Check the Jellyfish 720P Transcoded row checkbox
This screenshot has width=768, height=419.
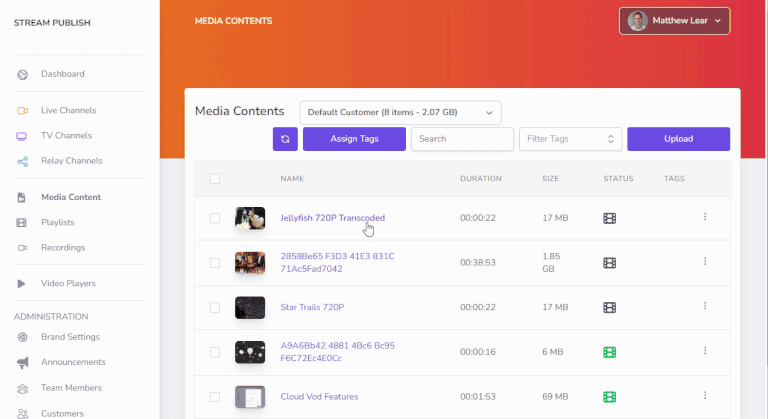[215, 219]
